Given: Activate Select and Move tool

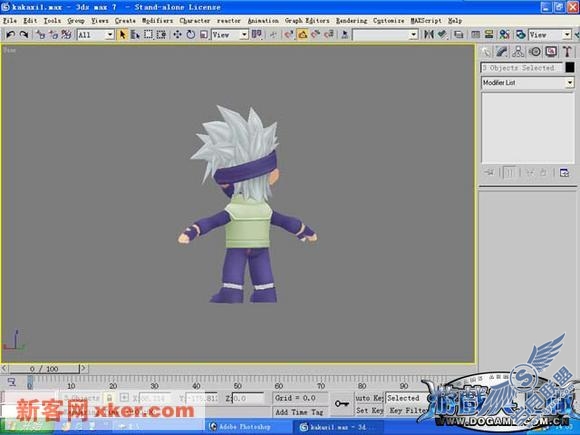Looking at the screenshot, I should (178, 35).
